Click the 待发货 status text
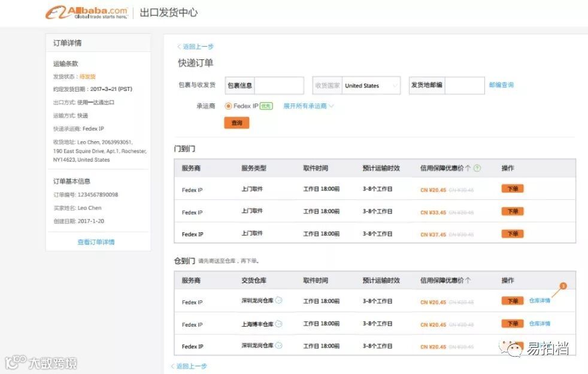Image resolution: width=588 pixels, height=374 pixels. coord(88,77)
